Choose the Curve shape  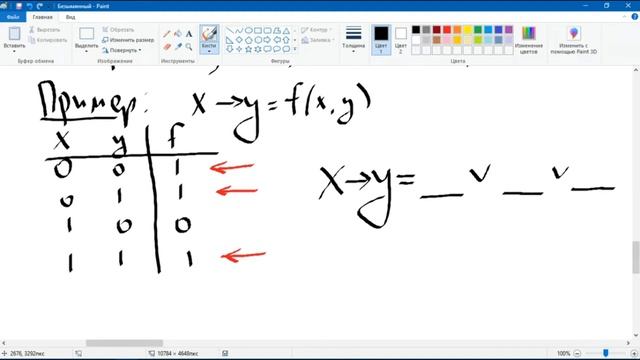click(x=239, y=31)
